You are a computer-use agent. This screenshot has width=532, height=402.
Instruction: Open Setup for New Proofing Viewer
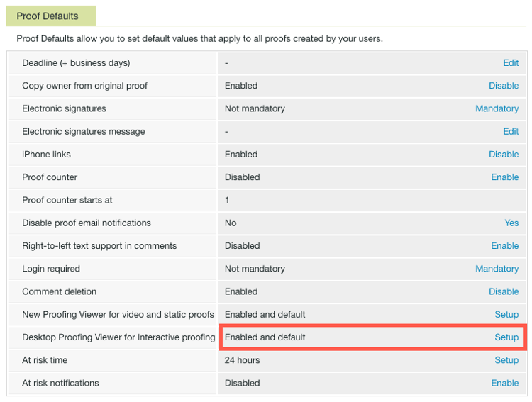pos(506,314)
